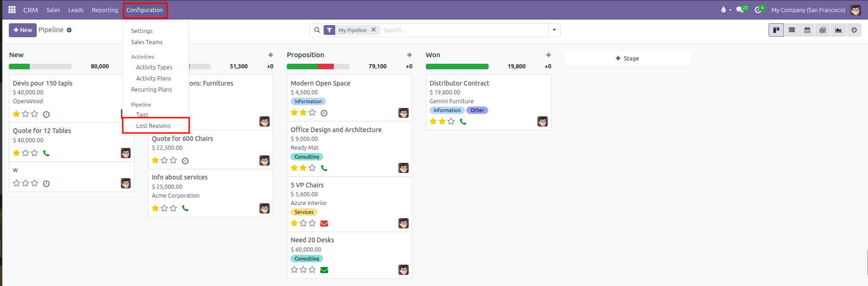
Task: Click the New column progress bar
Action: click(x=40, y=67)
